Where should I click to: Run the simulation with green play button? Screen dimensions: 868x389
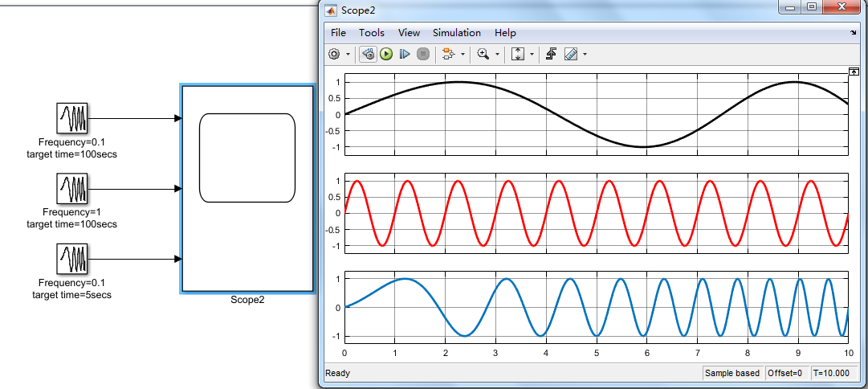(x=386, y=54)
